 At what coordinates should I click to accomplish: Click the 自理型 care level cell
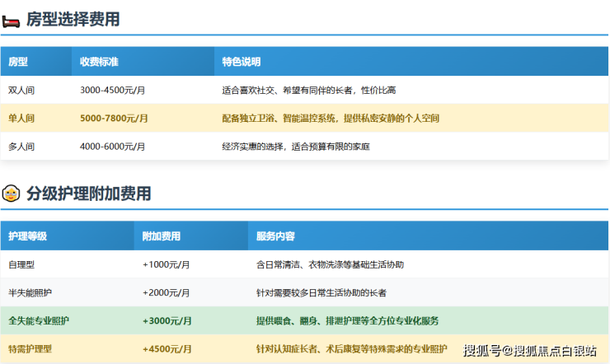tap(21, 264)
